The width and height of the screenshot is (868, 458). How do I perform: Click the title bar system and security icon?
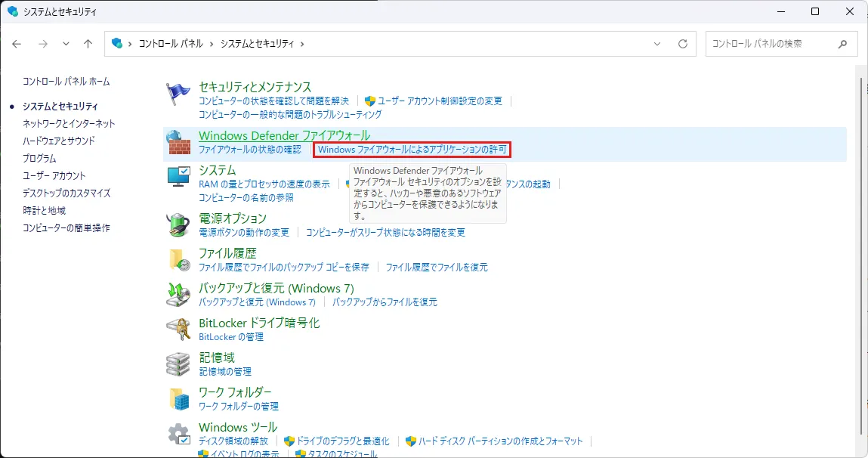[12, 11]
